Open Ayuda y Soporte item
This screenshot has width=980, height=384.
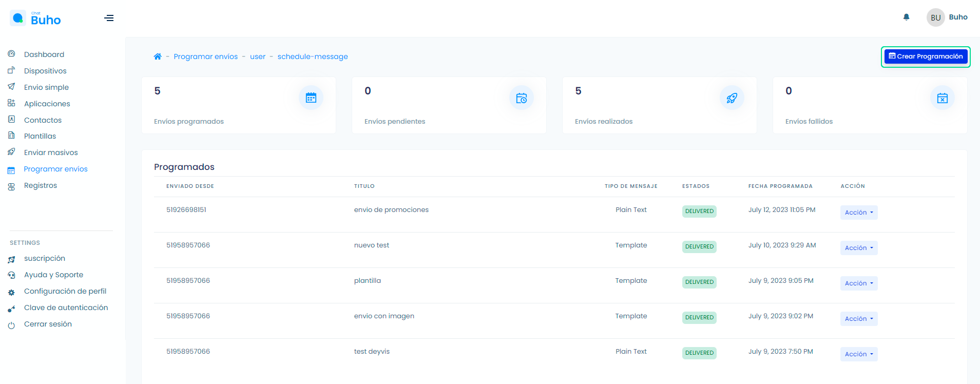[x=53, y=275]
